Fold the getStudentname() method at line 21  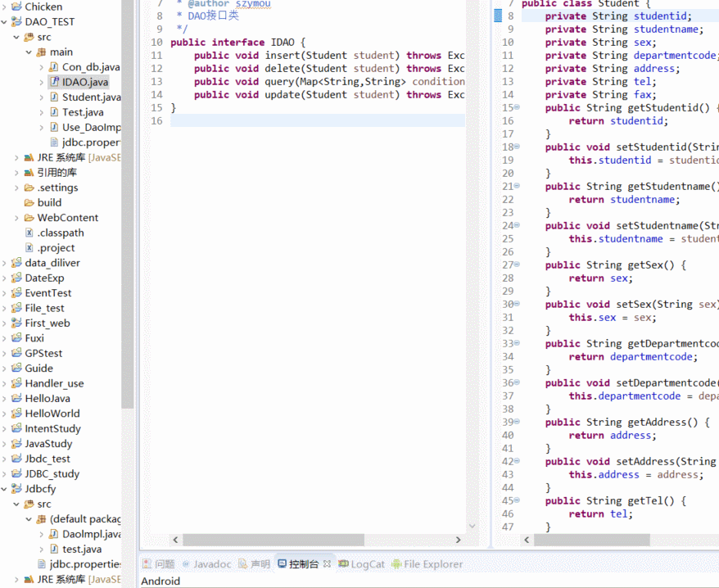pyautogui.click(x=518, y=186)
